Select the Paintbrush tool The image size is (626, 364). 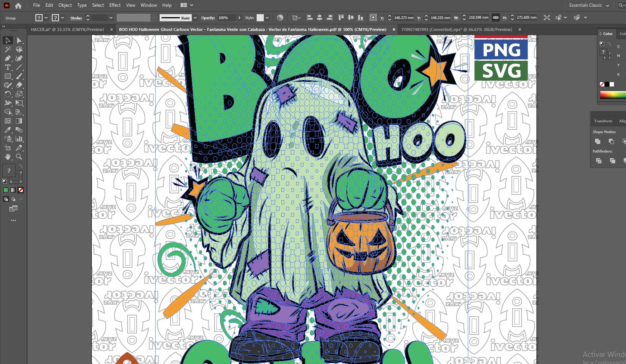[19, 76]
